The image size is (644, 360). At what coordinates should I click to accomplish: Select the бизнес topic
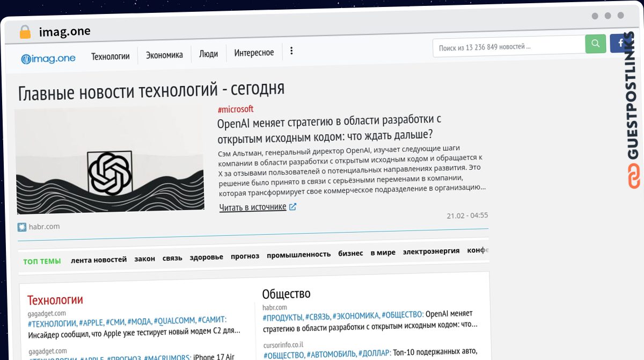pyautogui.click(x=351, y=254)
